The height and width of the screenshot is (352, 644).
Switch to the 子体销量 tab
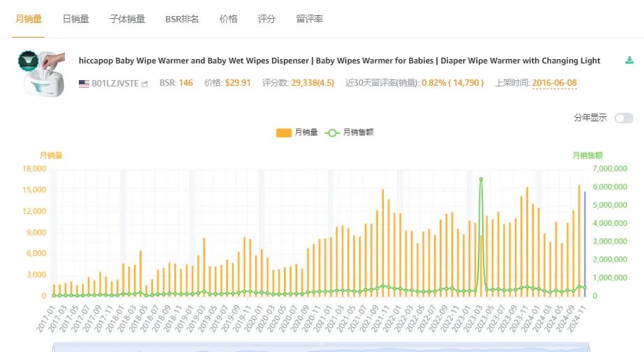[127, 19]
